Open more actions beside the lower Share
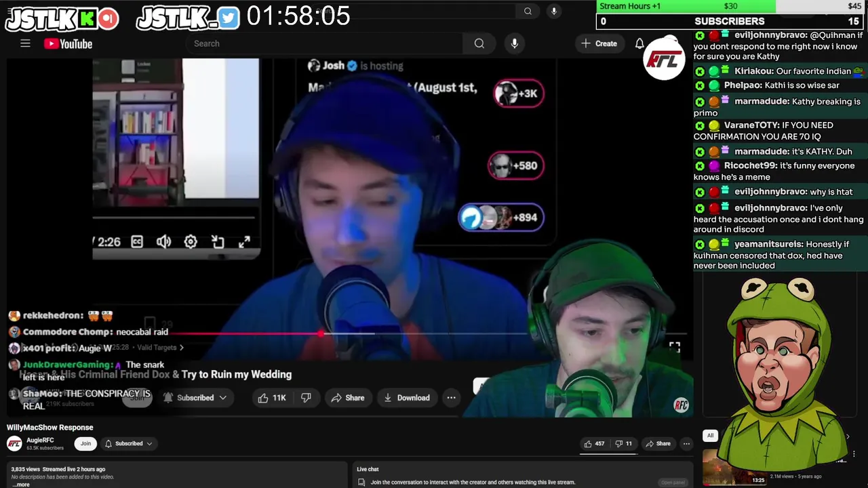868x488 pixels. (686, 444)
